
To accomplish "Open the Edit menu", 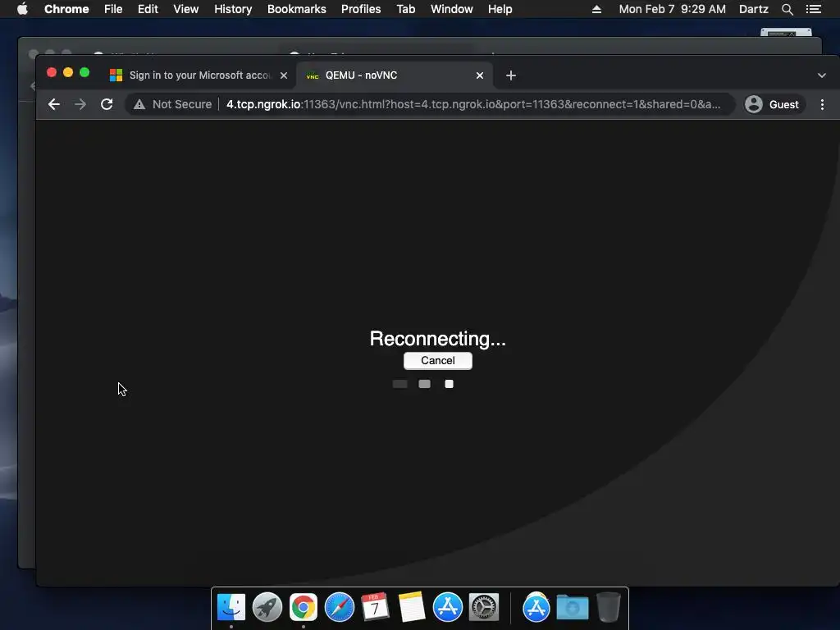I will coord(148,9).
